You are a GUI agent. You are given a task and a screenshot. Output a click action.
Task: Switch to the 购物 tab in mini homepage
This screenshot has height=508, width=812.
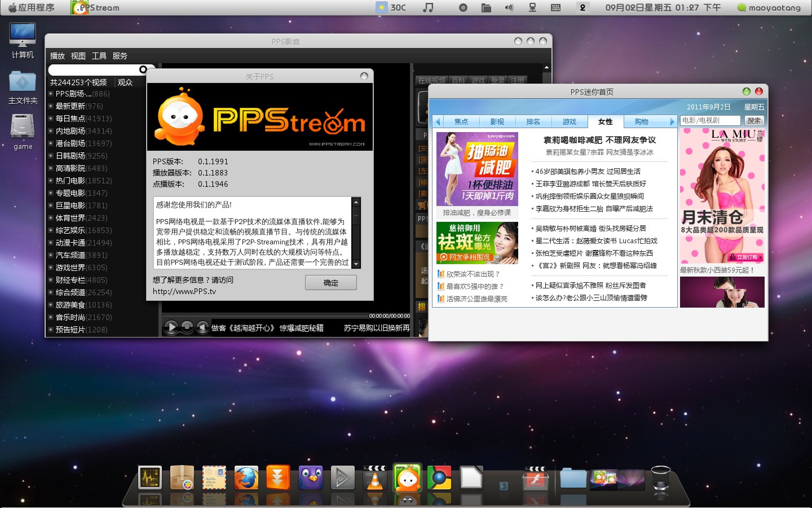pyautogui.click(x=642, y=121)
